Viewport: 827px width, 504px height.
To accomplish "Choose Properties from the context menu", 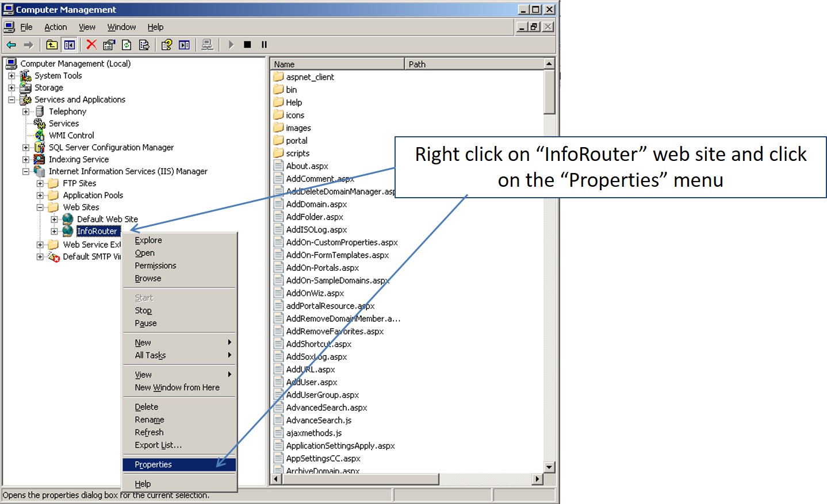I will (179, 464).
